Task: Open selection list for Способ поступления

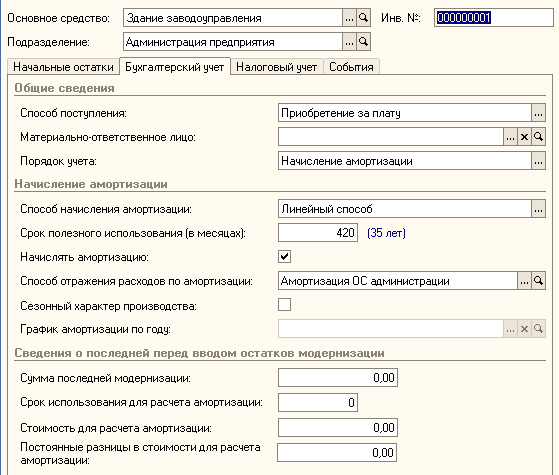Action: (x=538, y=113)
